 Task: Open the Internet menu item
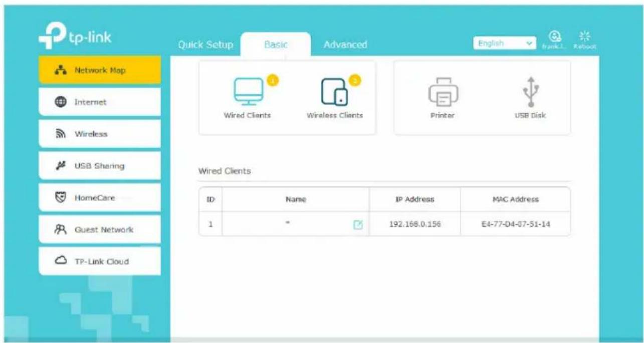(100, 102)
